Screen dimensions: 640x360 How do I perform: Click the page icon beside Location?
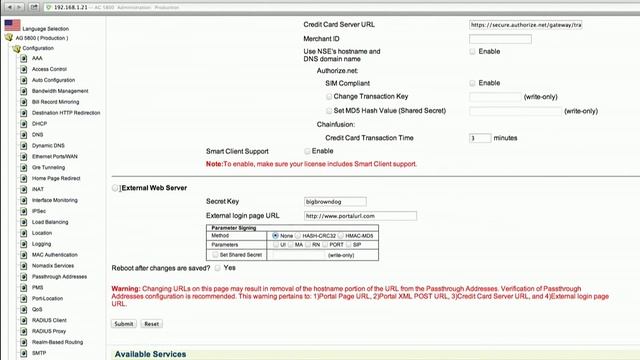(x=24, y=233)
